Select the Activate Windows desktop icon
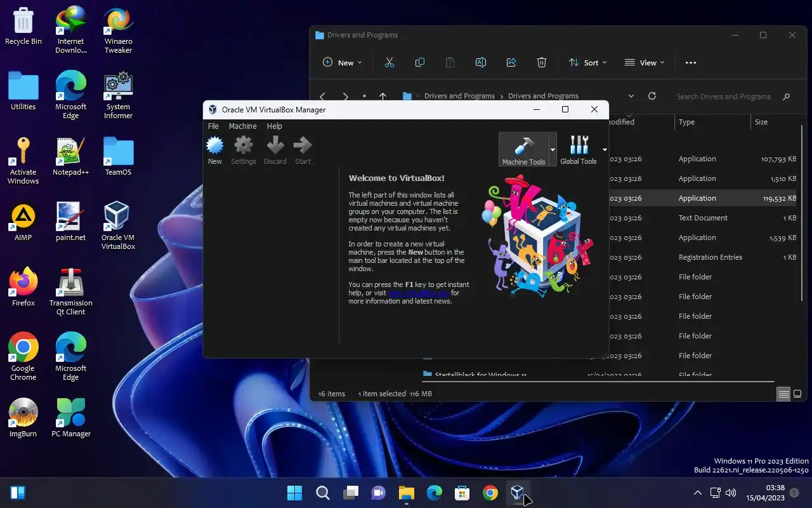 (x=23, y=161)
